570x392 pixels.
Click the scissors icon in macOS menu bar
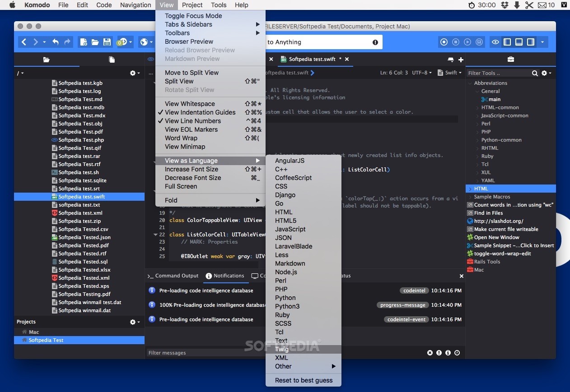click(x=529, y=5)
